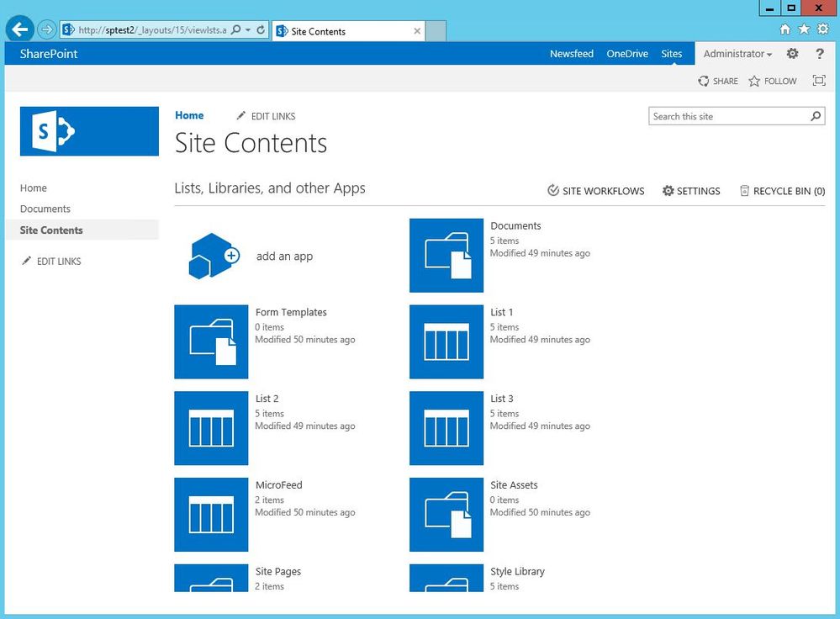Open RECYCLE BIN (0)

click(x=782, y=191)
